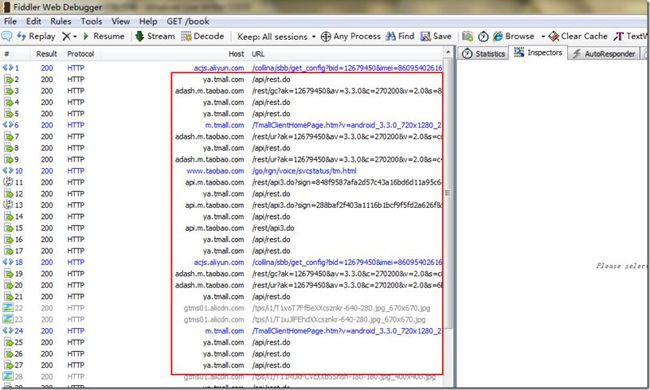Click the Replay toolbar button

[x=36, y=36]
